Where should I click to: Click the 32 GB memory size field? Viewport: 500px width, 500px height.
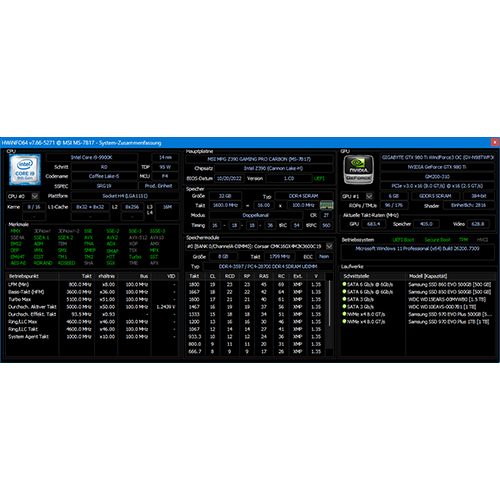[225, 196]
